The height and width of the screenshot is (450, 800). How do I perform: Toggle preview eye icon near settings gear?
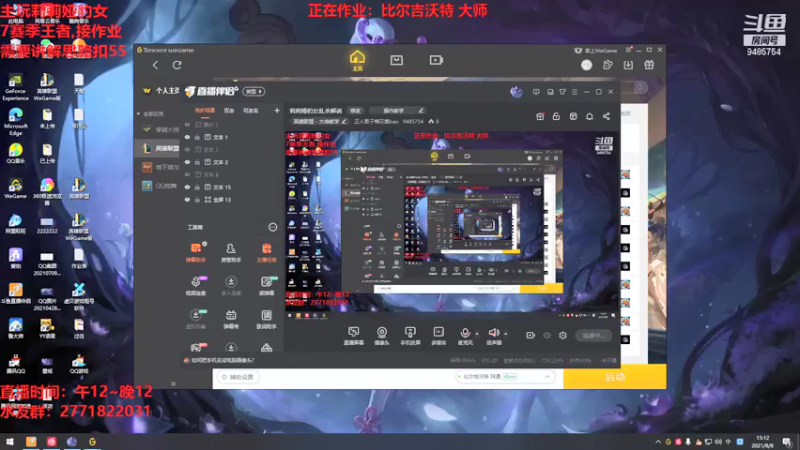547,335
